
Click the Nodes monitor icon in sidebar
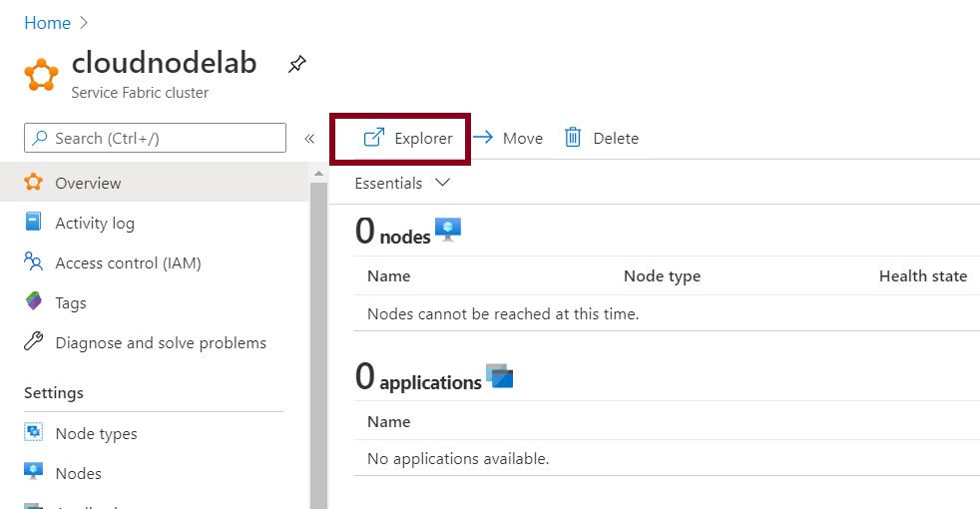[33, 471]
